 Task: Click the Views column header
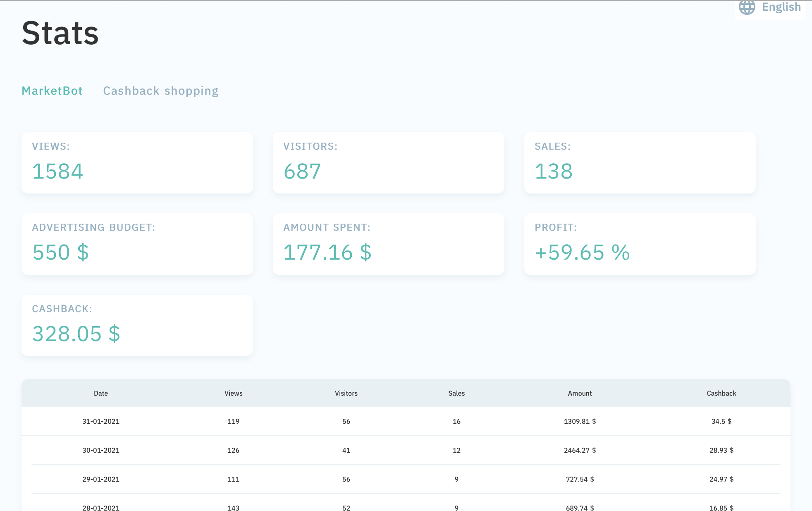click(x=233, y=393)
